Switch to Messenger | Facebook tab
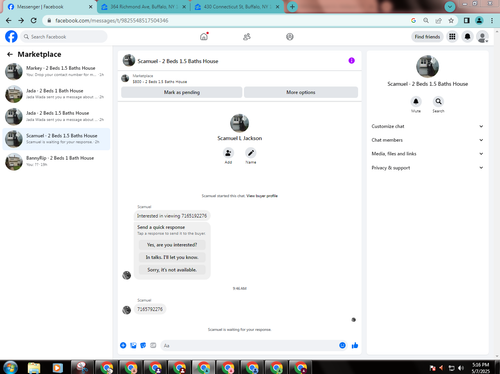Viewport: 500px width, 374px height. (x=50, y=7)
